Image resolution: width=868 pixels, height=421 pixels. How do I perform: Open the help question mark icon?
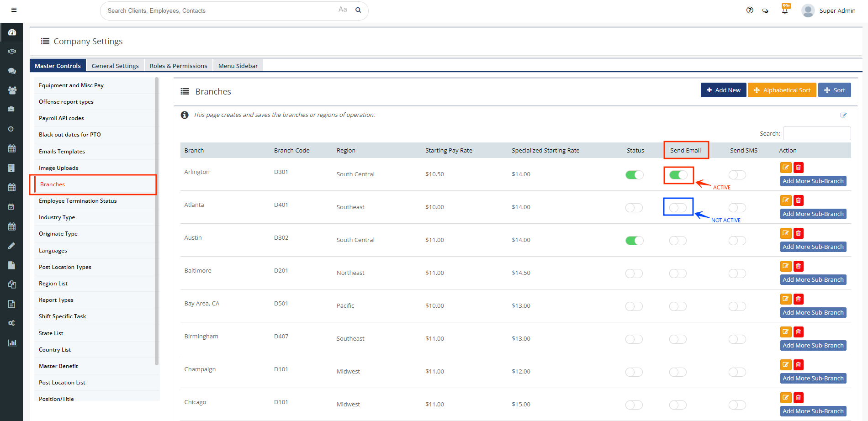[x=750, y=11]
